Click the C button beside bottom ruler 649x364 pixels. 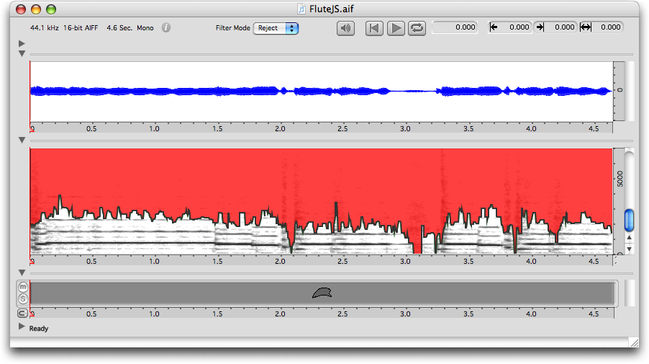click(x=23, y=313)
